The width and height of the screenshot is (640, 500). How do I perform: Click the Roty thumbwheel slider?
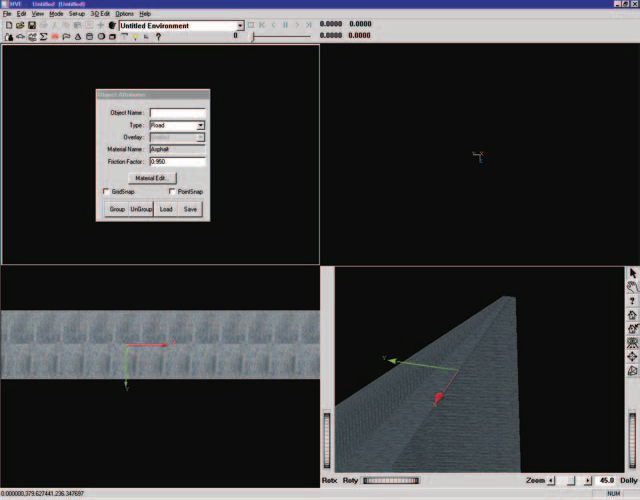tap(391, 480)
